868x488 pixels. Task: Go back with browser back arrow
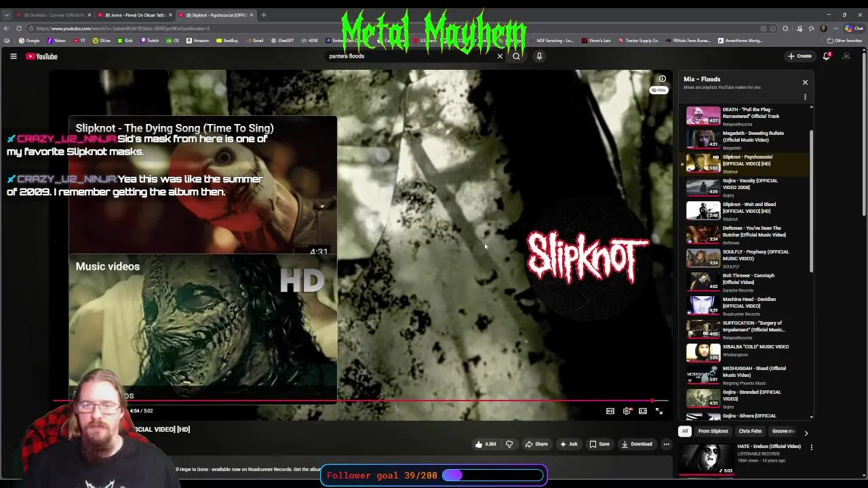click(6, 28)
